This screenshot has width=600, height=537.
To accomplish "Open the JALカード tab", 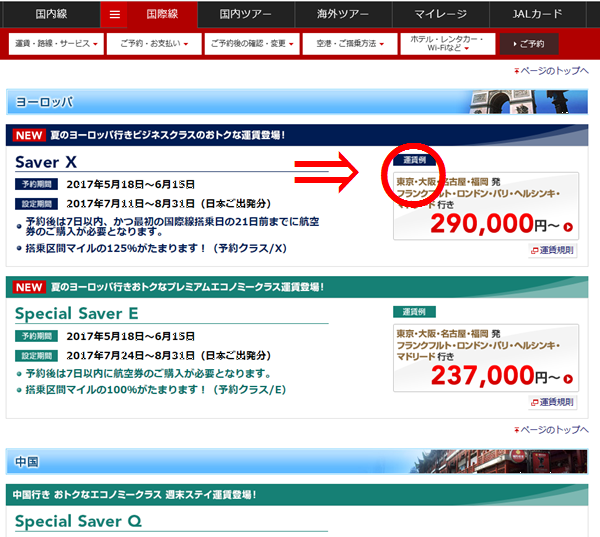I will pyautogui.click(x=538, y=14).
